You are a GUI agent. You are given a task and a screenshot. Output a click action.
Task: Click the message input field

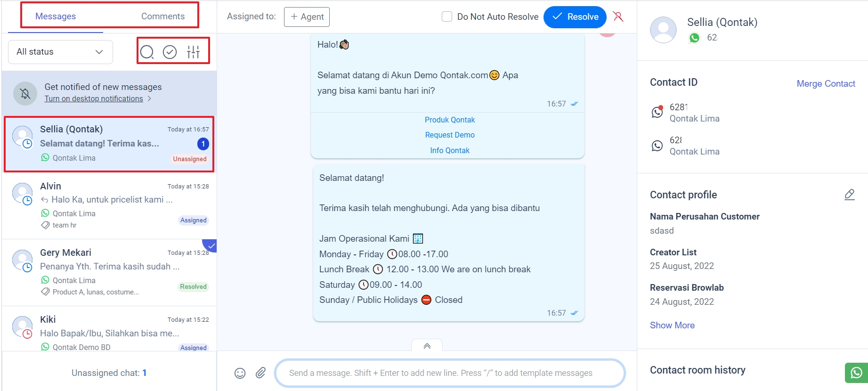pos(450,373)
